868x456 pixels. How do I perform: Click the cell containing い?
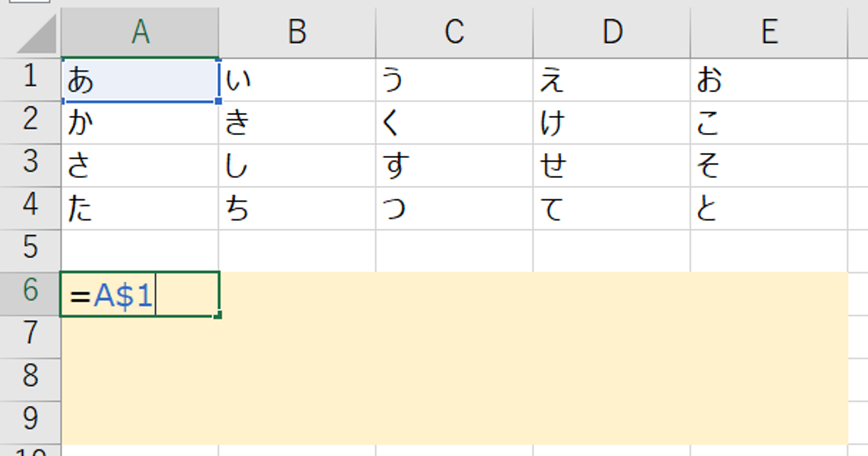click(297, 79)
